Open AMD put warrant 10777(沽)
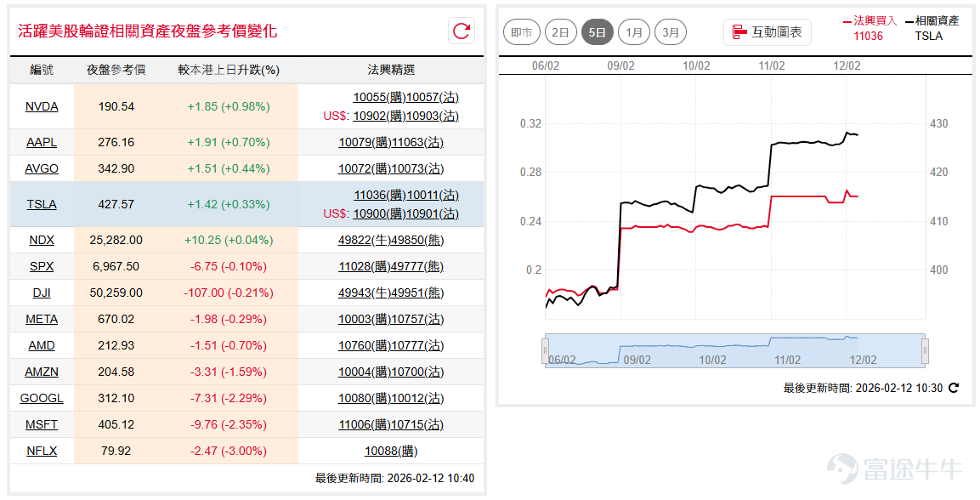Screen dimensions: 980x500 click(x=417, y=345)
